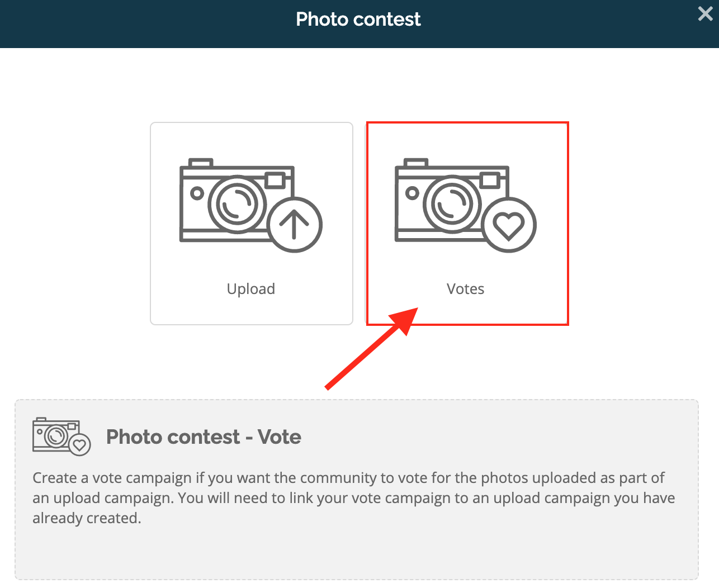Click the heart badge on Votes camera
Screen dimensions: 719x588
pyautogui.click(x=509, y=225)
